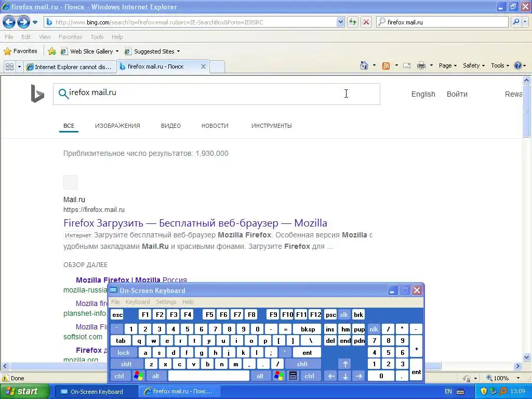Expand the Suggested Sites dropdown
The image size is (532, 399).
click(179, 51)
